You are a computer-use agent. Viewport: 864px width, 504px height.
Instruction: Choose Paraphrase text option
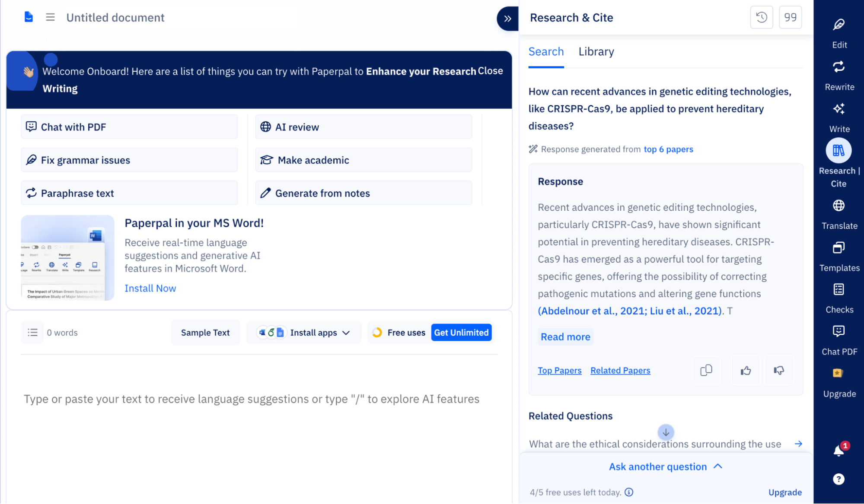coord(129,193)
